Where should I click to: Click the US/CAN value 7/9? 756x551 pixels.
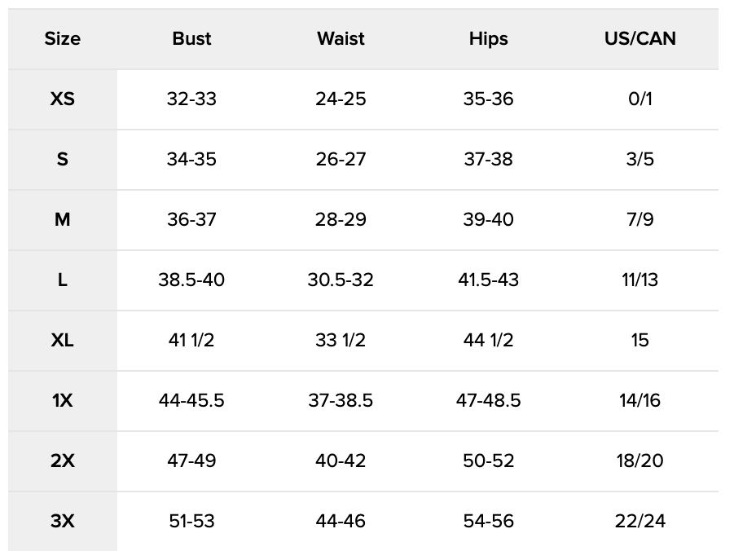tap(640, 219)
